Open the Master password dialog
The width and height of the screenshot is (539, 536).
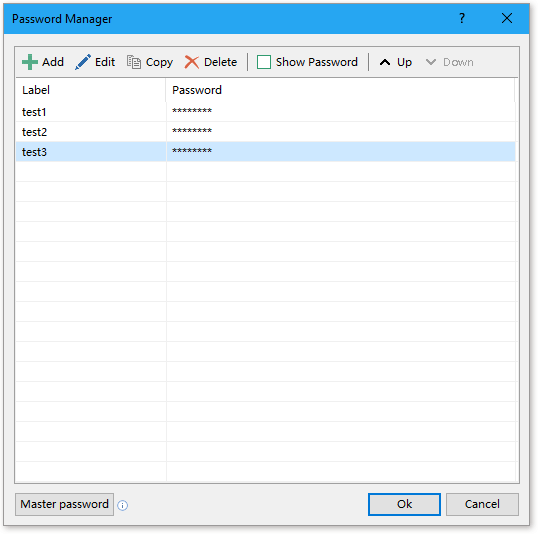(x=64, y=504)
